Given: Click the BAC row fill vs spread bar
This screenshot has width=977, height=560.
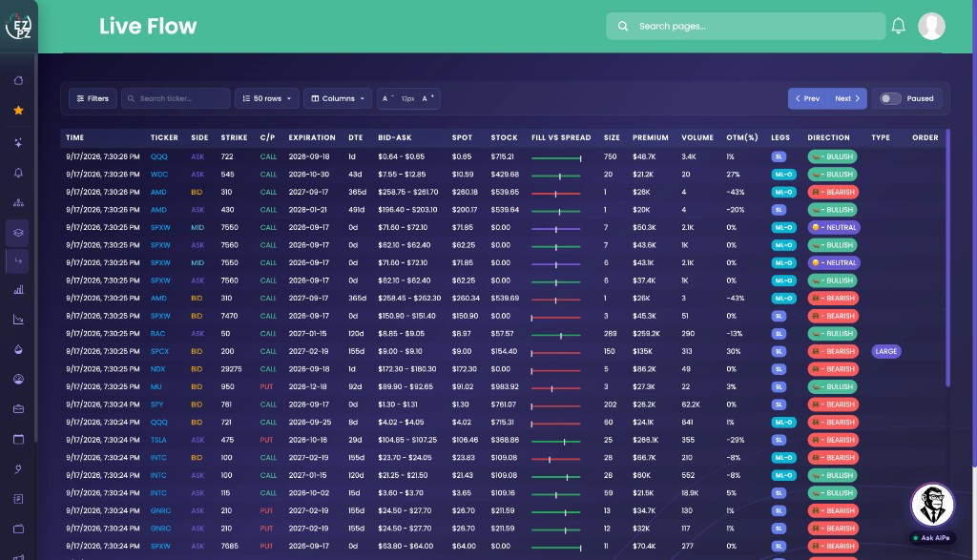Looking at the screenshot, I should (556, 335).
